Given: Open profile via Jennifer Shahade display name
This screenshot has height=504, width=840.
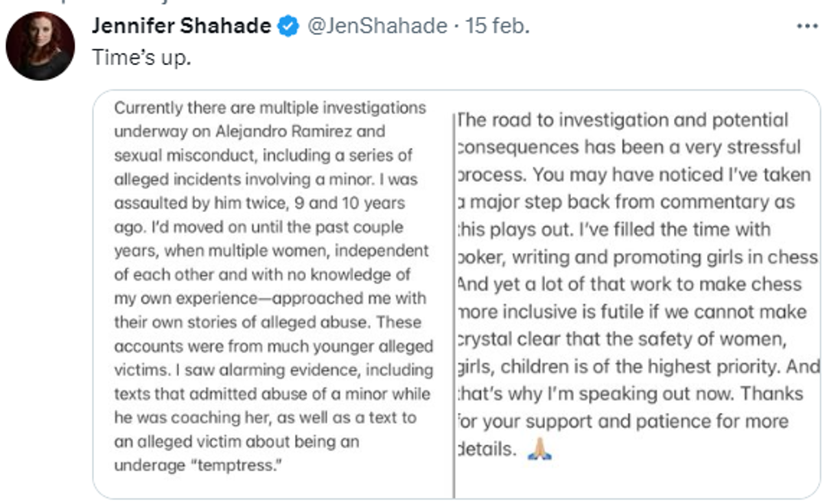Looking at the screenshot, I should pyautogui.click(x=181, y=27).
